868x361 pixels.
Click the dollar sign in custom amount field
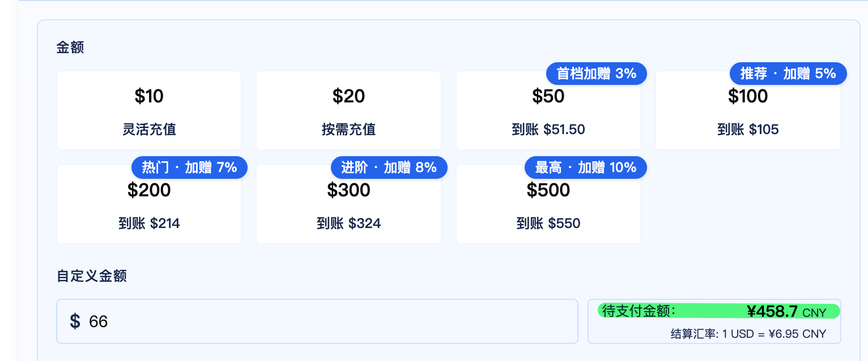tap(75, 321)
